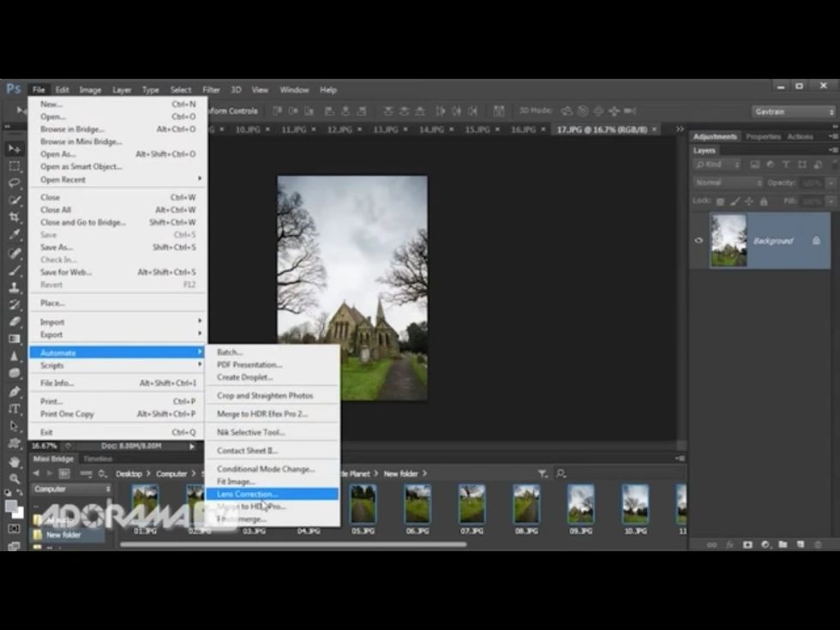Click the lock icon on the Background layer
840x630 pixels.
coord(815,242)
